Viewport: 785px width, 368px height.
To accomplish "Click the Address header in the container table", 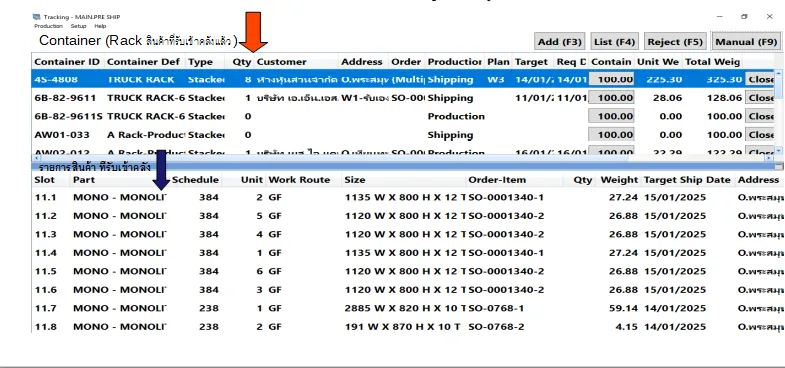I will pos(363,62).
